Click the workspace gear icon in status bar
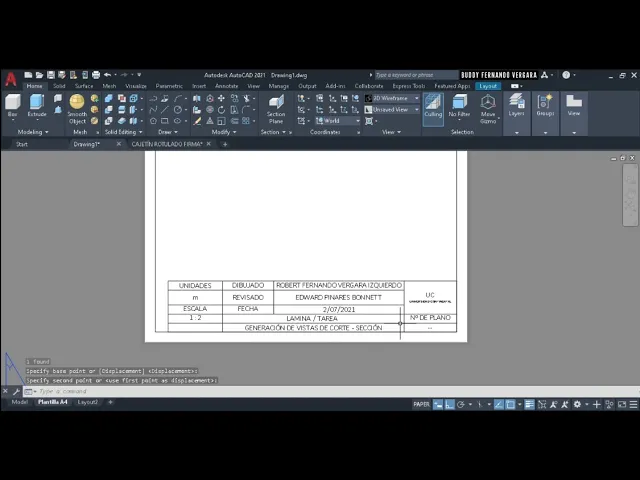 pyautogui.click(x=577, y=404)
